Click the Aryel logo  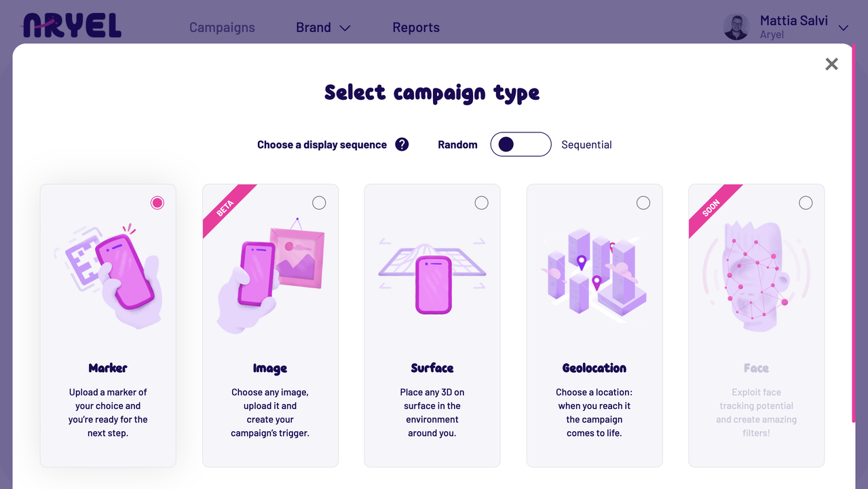click(72, 26)
